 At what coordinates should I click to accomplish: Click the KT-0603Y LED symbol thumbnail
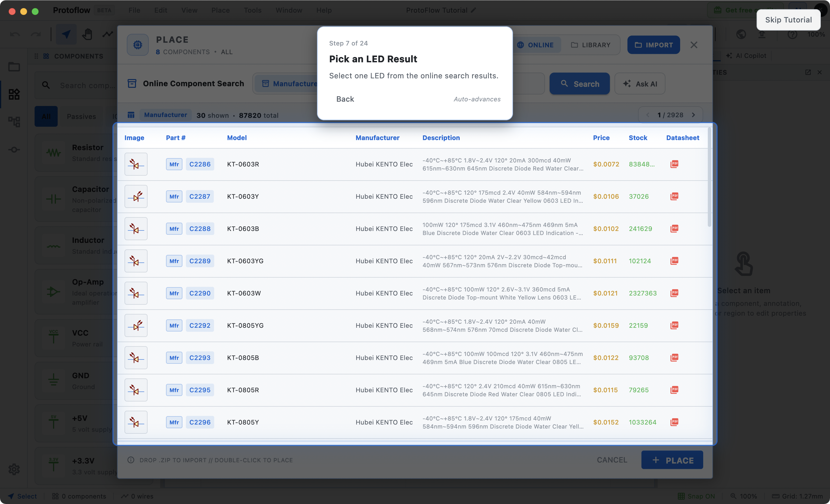point(136,197)
